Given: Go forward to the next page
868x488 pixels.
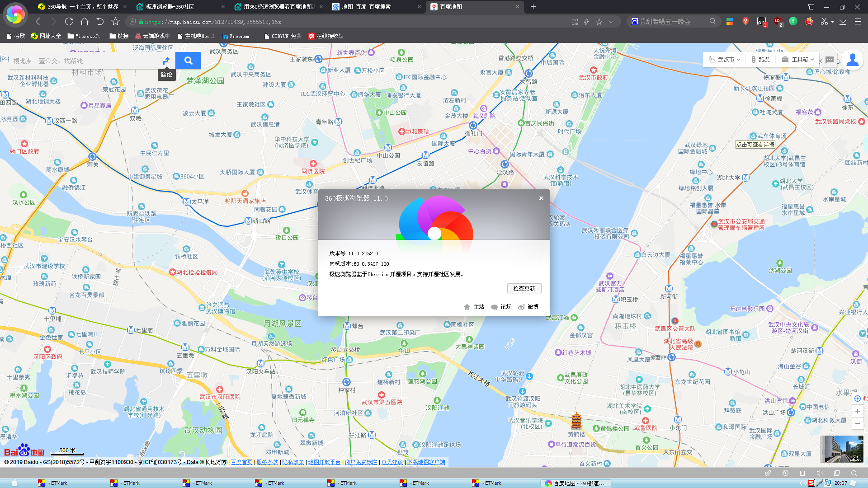Looking at the screenshot, I should click(54, 22).
